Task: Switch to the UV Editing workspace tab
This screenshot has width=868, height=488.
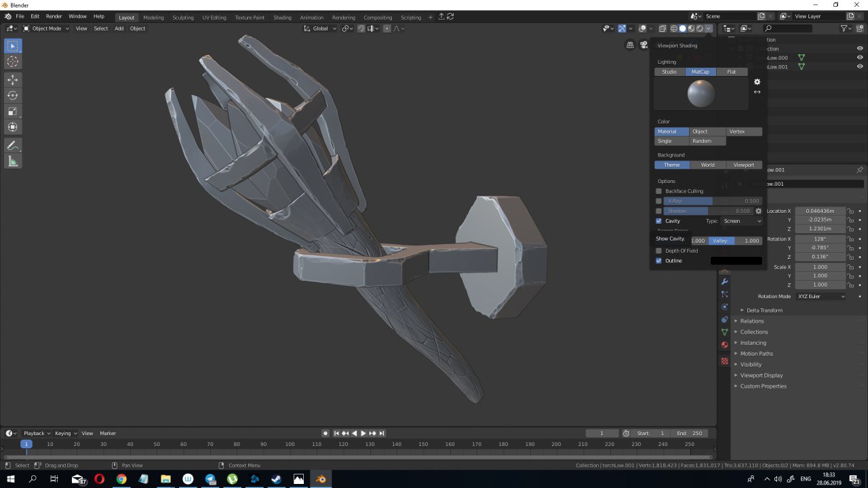Action: click(214, 17)
